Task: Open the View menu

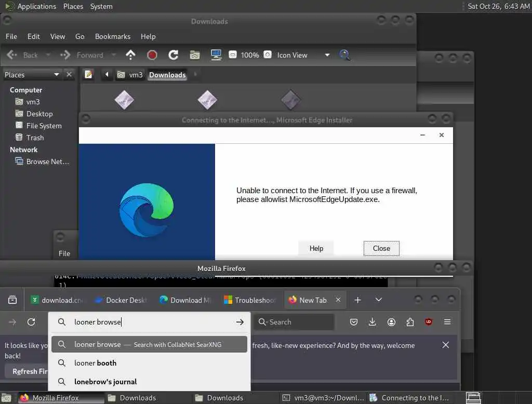Action: [x=58, y=36]
